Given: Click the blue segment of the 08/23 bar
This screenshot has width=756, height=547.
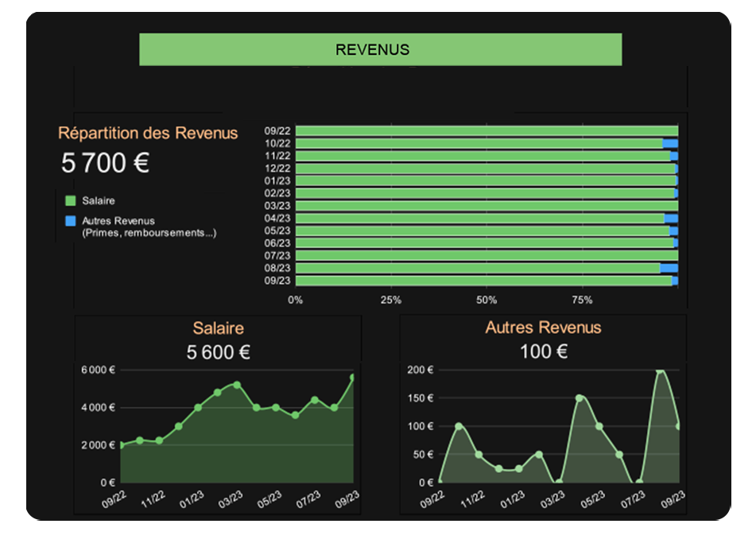Looking at the screenshot, I should click(669, 269).
